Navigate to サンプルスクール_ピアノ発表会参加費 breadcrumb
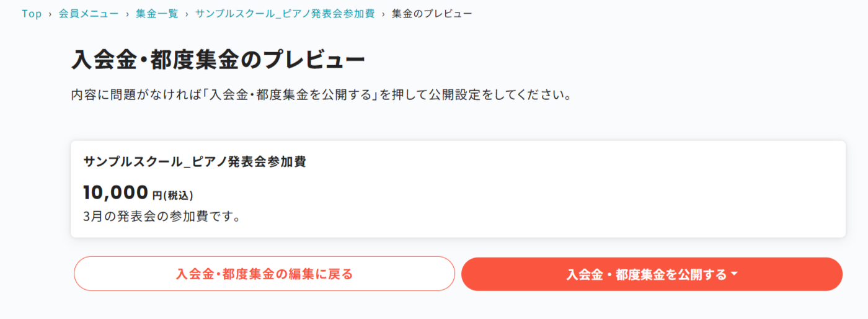This screenshot has height=319, width=868. (285, 14)
